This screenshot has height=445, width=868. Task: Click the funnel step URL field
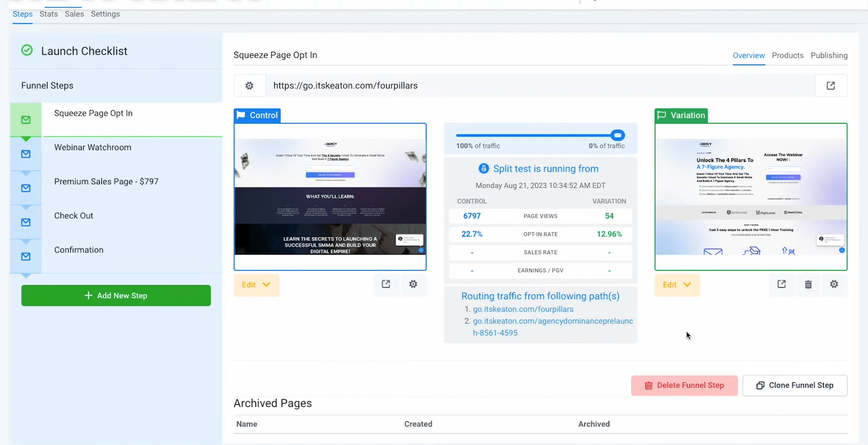pos(540,86)
